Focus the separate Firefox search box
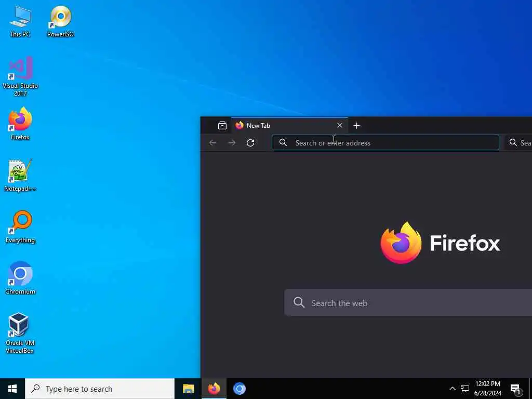The width and height of the screenshot is (532, 399). click(x=518, y=142)
